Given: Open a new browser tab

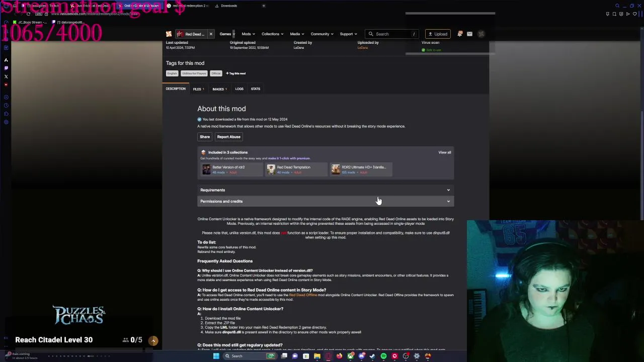Looking at the screenshot, I should (x=264, y=6).
